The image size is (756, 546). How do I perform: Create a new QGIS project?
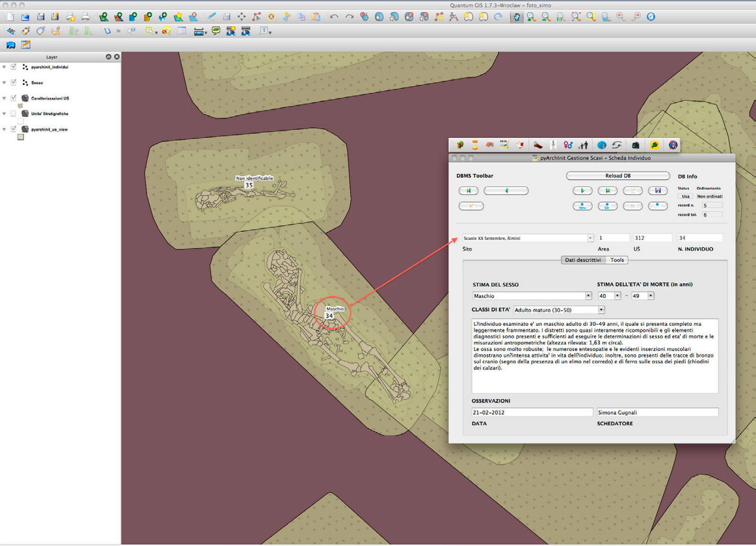pyautogui.click(x=10, y=17)
